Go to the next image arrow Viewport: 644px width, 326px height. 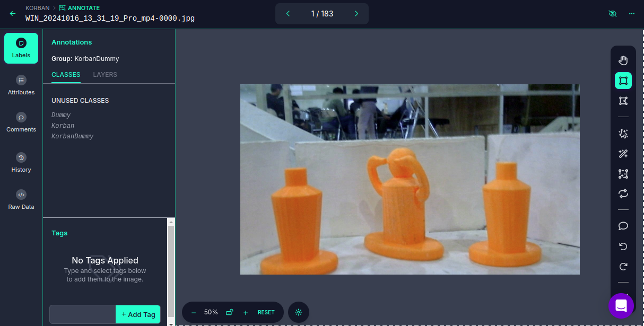(x=356, y=14)
